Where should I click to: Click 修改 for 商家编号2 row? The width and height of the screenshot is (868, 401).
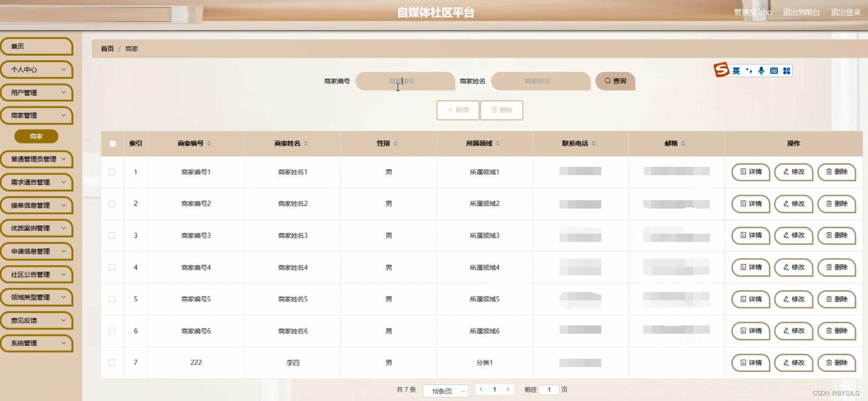coord(794,204)
